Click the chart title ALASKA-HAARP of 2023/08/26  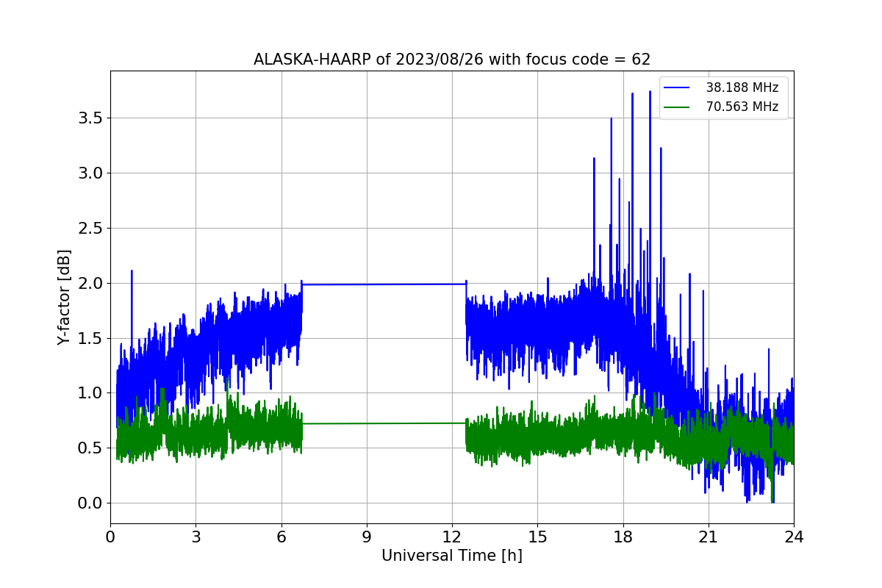452,60
